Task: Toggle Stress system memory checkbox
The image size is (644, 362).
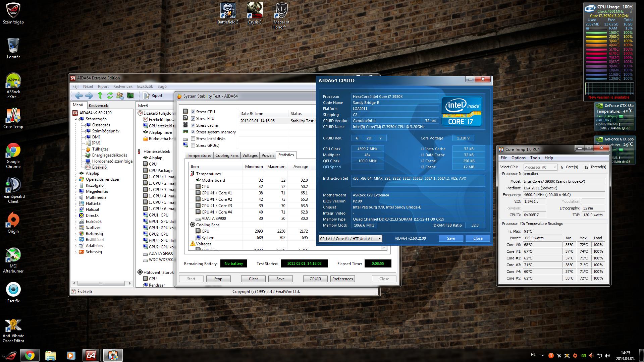Action: [x=193, y=132]
